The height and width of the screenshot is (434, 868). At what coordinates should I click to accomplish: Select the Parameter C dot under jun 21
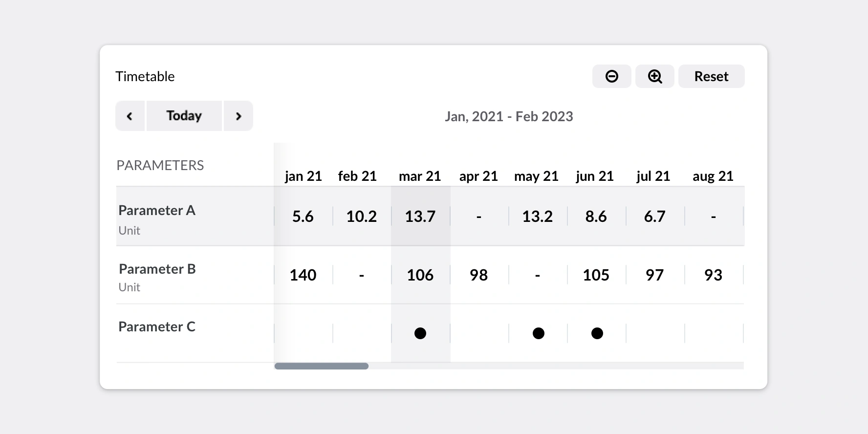coord(596,333)
